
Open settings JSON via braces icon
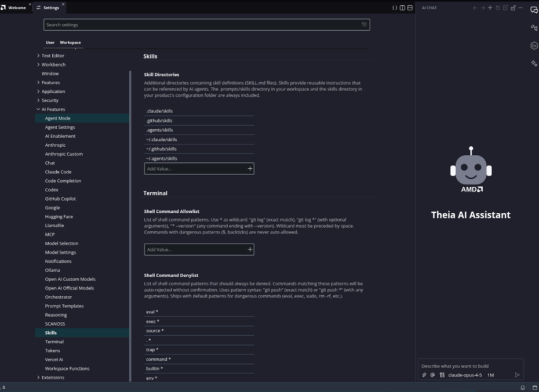[x=395, y=8]
